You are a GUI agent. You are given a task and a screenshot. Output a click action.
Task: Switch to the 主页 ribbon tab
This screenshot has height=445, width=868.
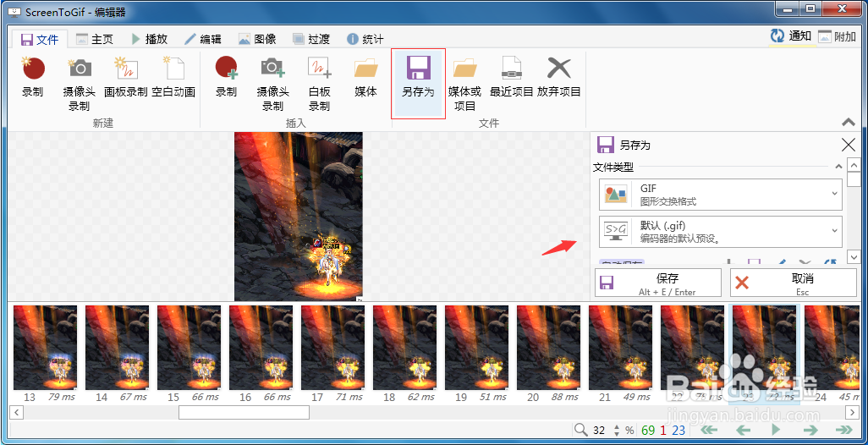click(x=95, y=39)
